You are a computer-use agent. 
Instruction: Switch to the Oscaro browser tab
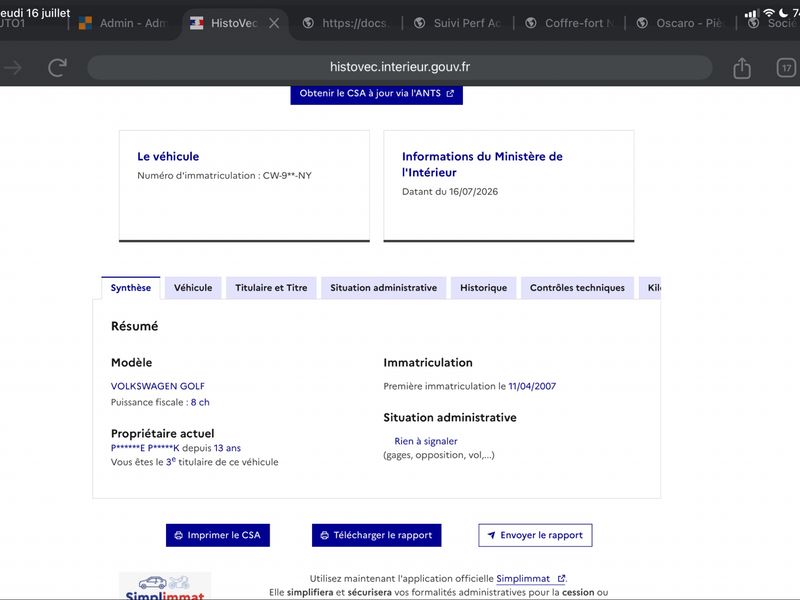tap(680, 23)
